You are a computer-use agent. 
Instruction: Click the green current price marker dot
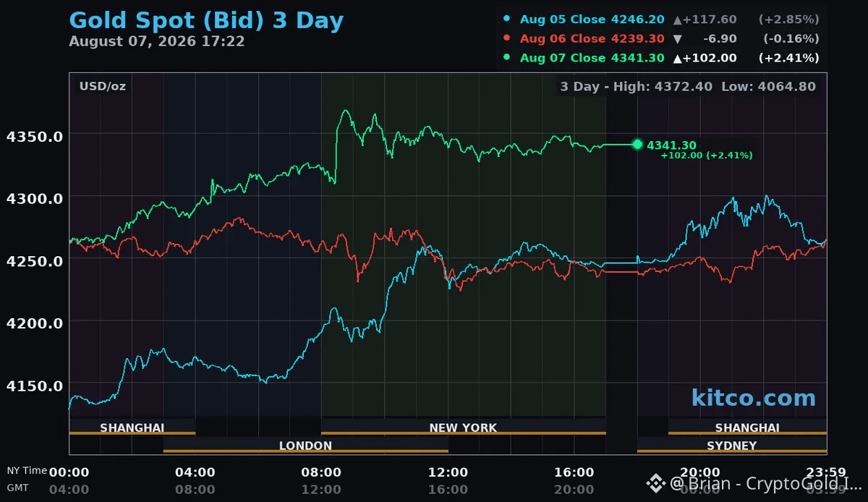tap(637, 145)
